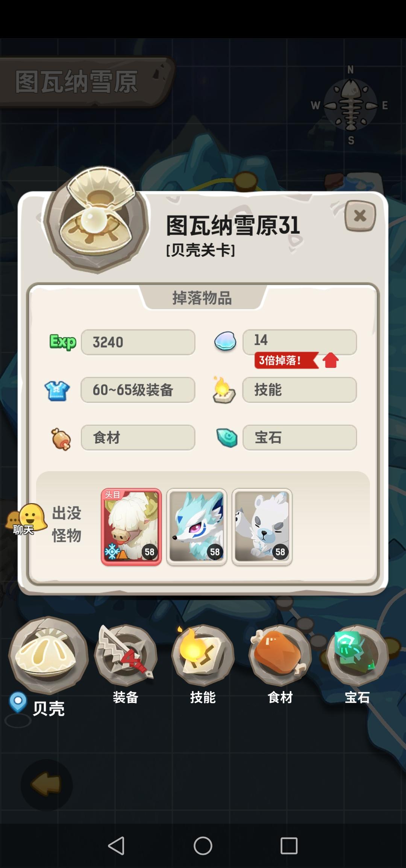Tap the 食材 drop item field
Viewport: 406px width, 868px height.
click(x=138, y=438)
